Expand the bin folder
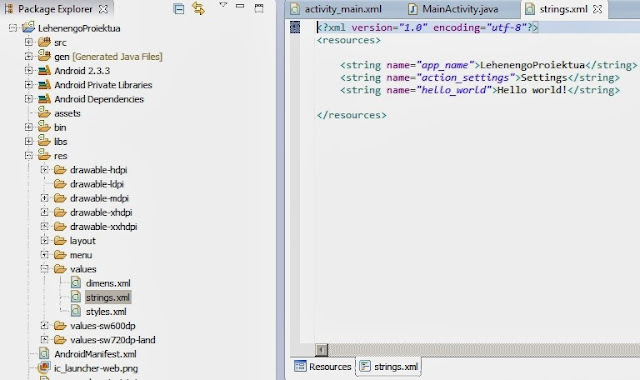640x380 pixels. tap(28, 127)
